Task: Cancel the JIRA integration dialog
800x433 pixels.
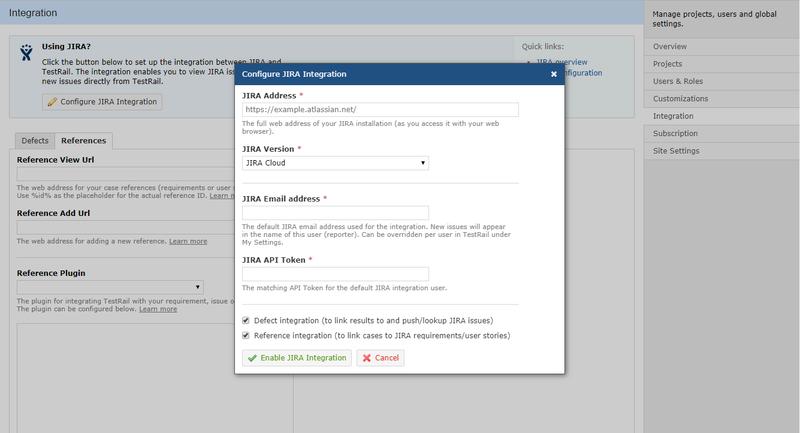Action: coord(381,358)
